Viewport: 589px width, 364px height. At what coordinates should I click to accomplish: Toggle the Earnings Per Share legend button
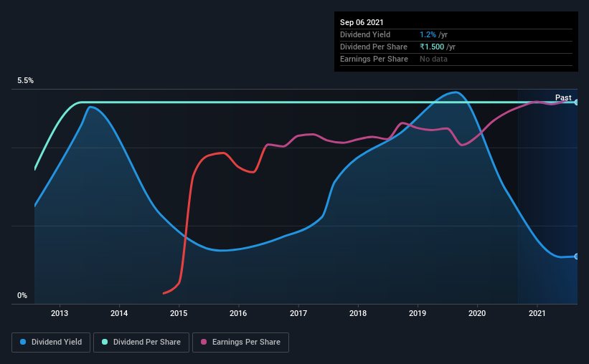pyautogui.click(x=240, y=343)
